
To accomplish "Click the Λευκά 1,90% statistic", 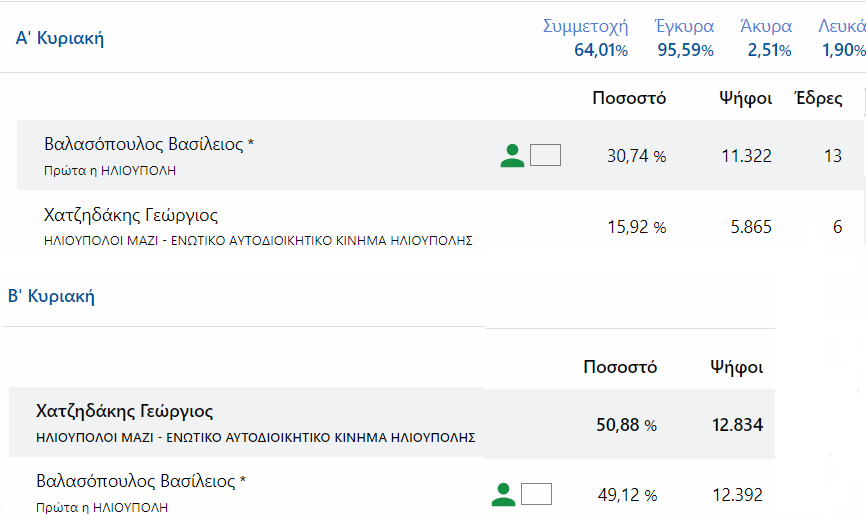I will pos(842,38).
